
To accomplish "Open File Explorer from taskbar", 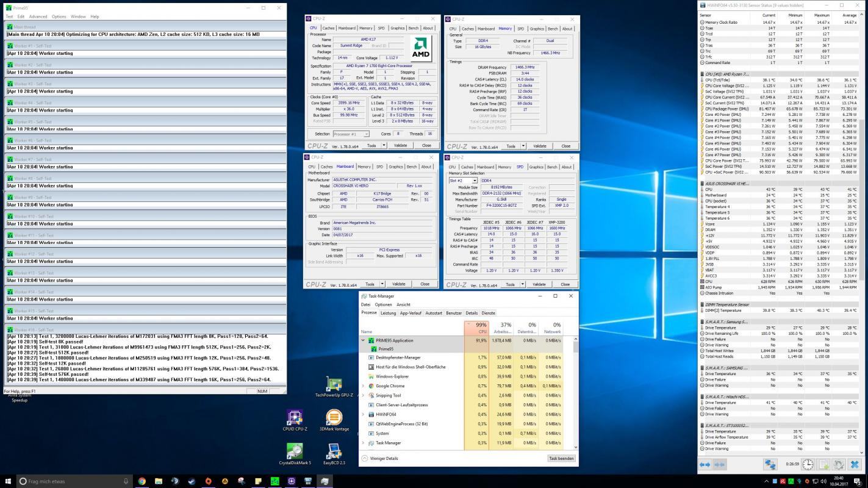I will 158,481.
